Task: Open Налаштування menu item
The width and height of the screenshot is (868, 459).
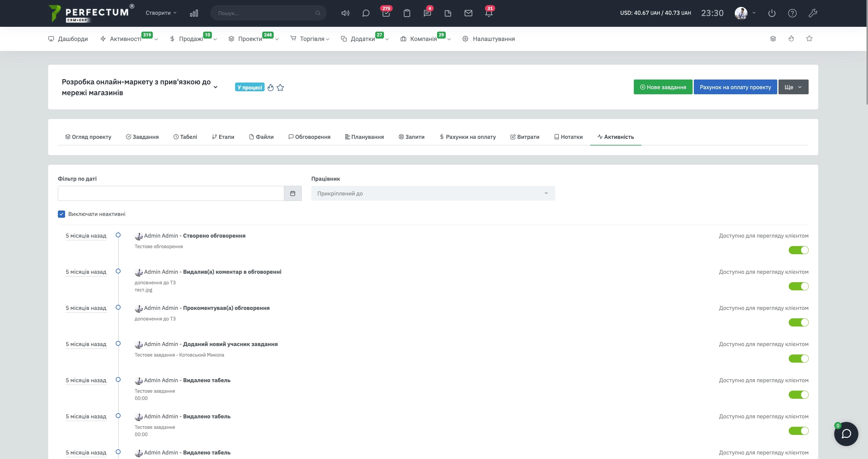Action: [x=489, y=39]
